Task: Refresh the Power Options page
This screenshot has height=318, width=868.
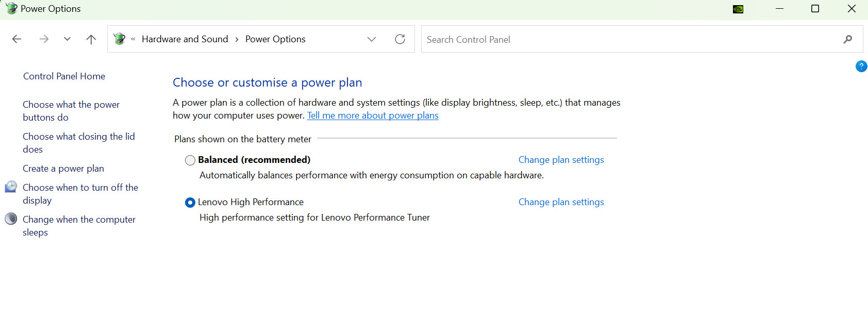Action: tap(400, 39)
